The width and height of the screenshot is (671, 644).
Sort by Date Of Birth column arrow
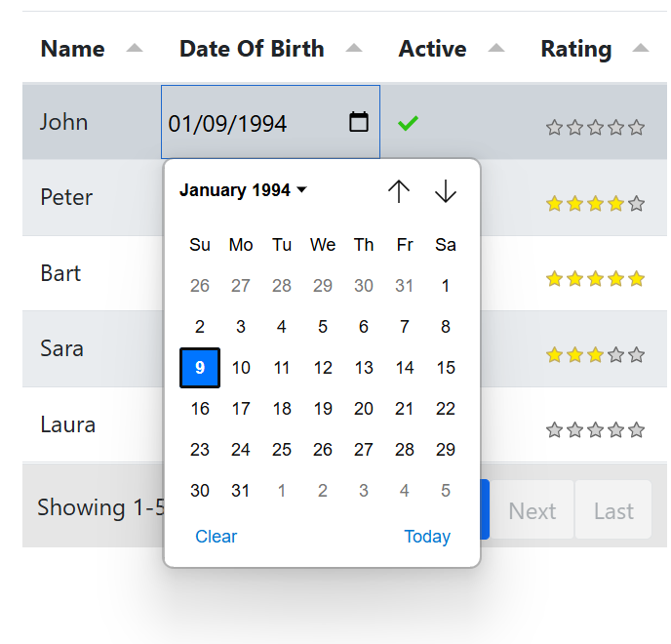354,49
